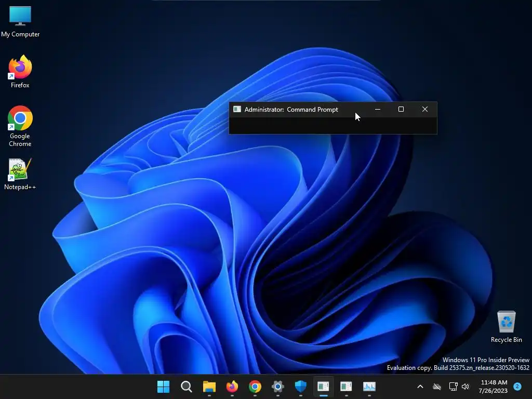Open taskbar Search
The height and width of the screenshot is (399, 532).
coord(187,387)
